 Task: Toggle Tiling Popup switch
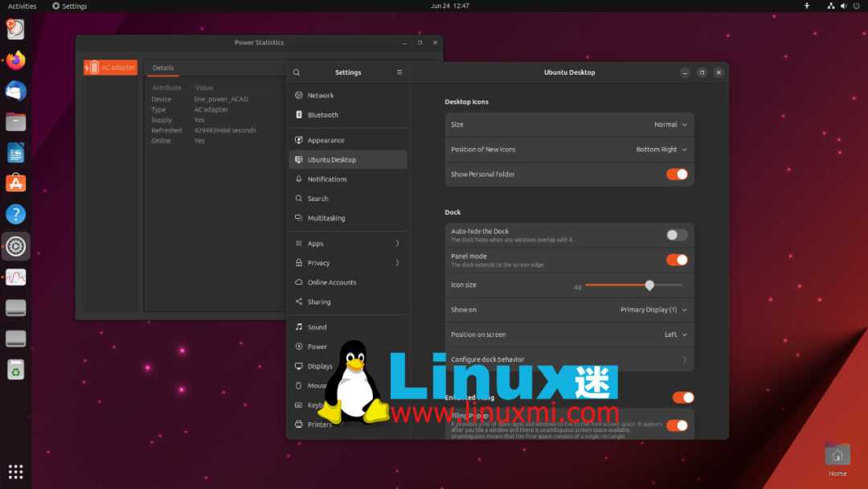click(677, 425)
